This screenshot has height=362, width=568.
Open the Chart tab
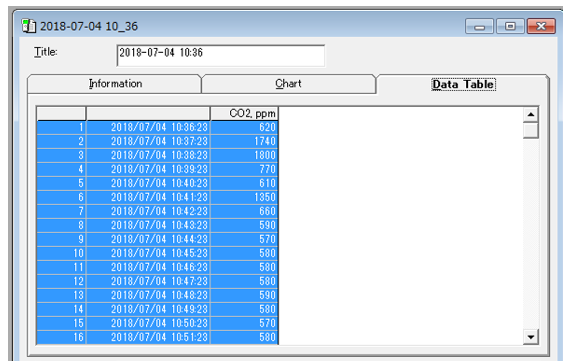click(288, 84)
